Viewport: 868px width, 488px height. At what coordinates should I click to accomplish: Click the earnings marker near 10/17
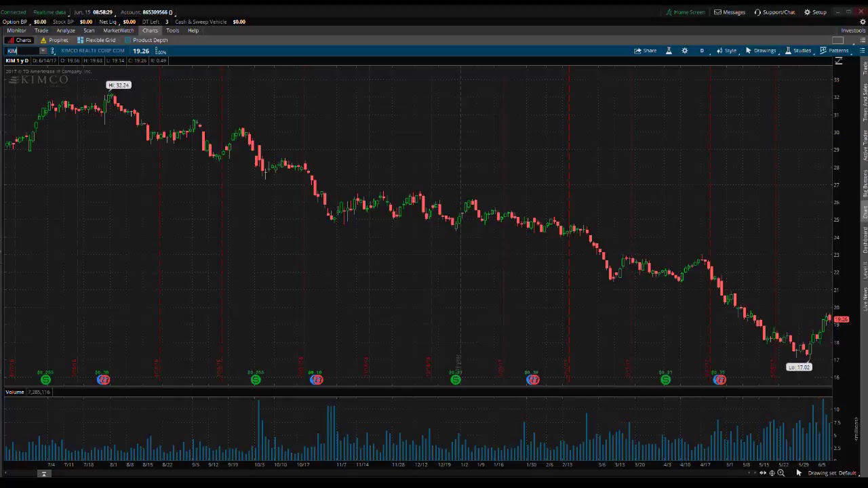pyautogui.click(x=316, y=380)
